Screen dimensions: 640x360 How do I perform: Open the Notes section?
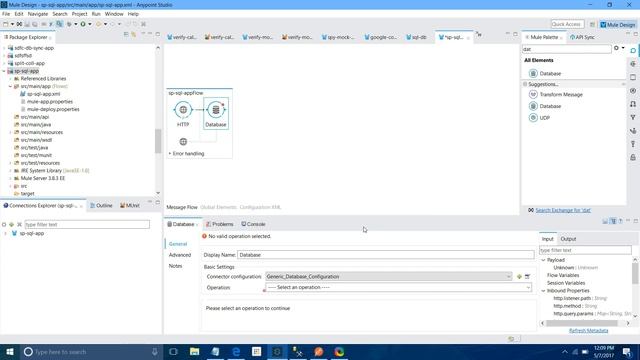(x=175, y=266)
